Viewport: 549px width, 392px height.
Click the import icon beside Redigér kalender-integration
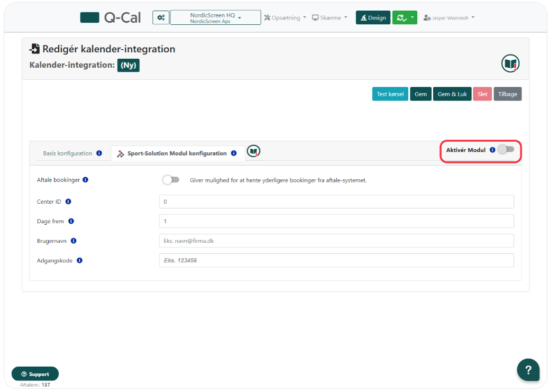pos(35,49)
